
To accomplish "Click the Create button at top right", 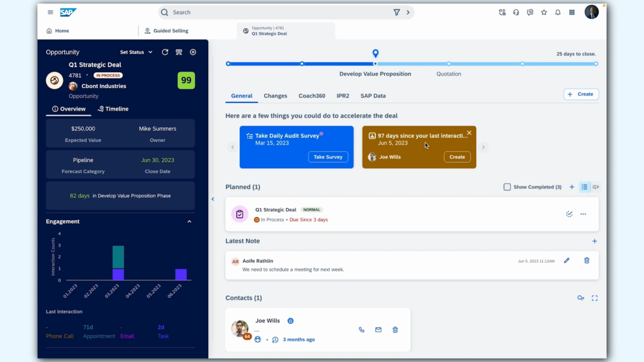I will [x=580, y=94].
